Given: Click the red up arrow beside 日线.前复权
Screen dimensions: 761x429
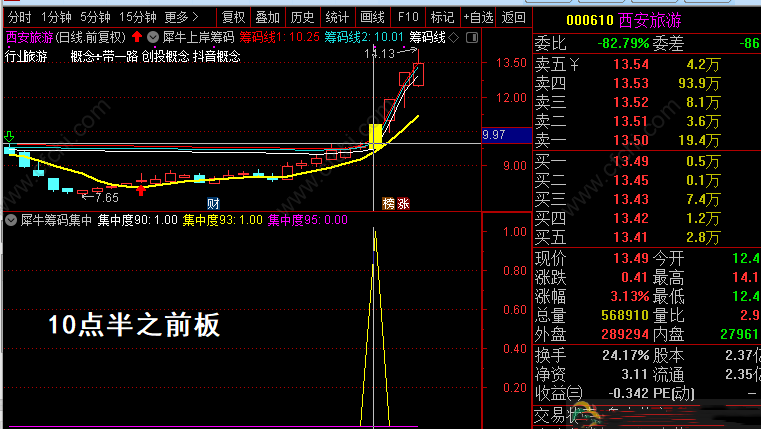Looking at the screenshot, I should (x=137, y=37).
